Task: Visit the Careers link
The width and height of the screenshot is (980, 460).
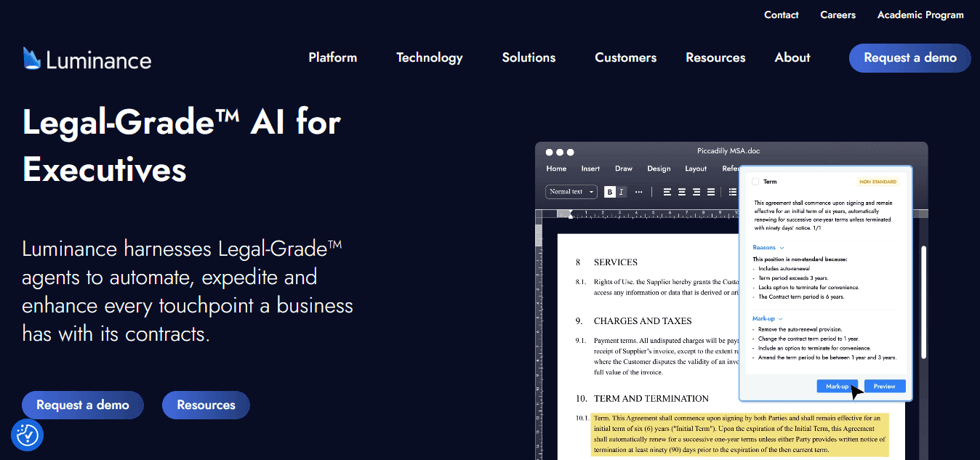Action: coord(838,15)
